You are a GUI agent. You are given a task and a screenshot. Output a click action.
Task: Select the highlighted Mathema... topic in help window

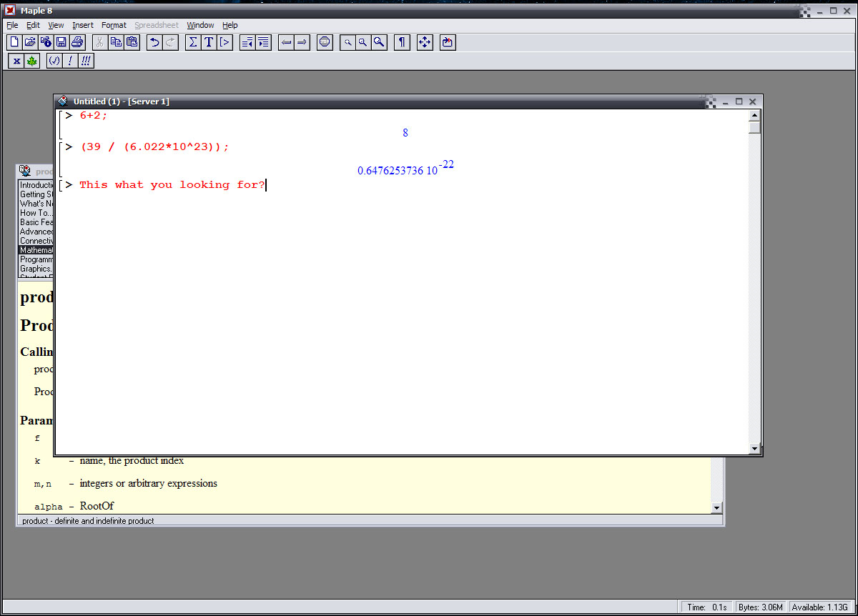point(36,250)
